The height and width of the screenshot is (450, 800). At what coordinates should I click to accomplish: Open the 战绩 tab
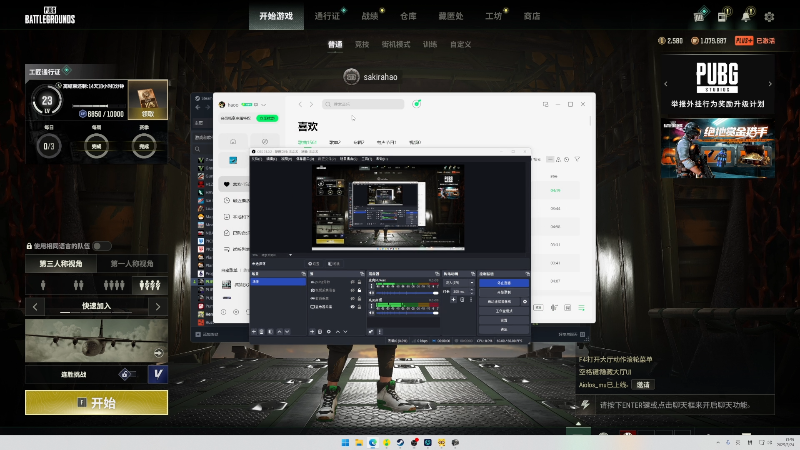click(x=370, y=16)
